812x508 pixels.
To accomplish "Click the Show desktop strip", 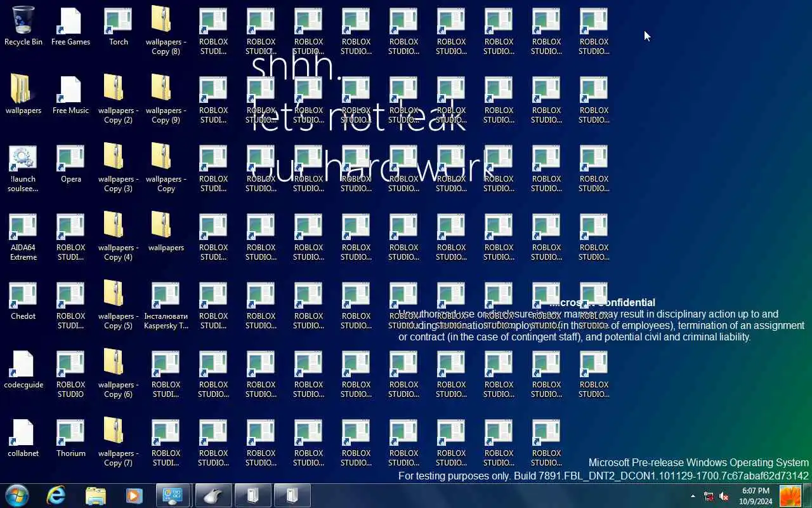I will [808, 496].
